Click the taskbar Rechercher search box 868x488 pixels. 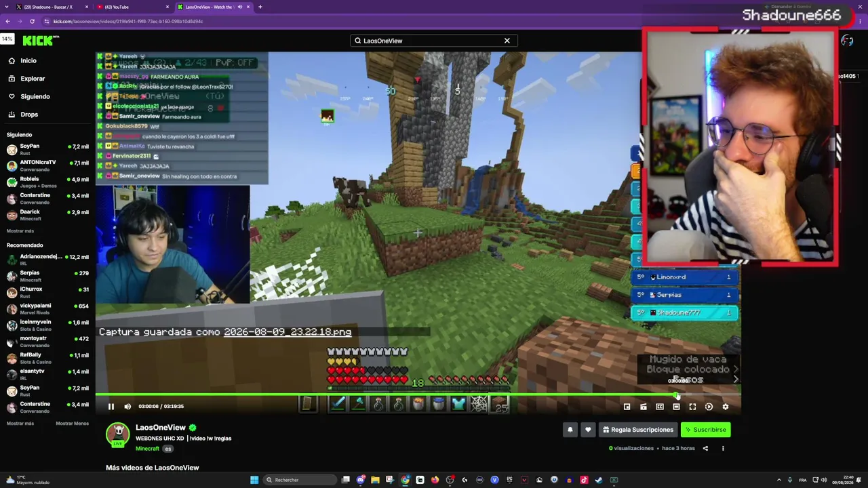point(300,480)
